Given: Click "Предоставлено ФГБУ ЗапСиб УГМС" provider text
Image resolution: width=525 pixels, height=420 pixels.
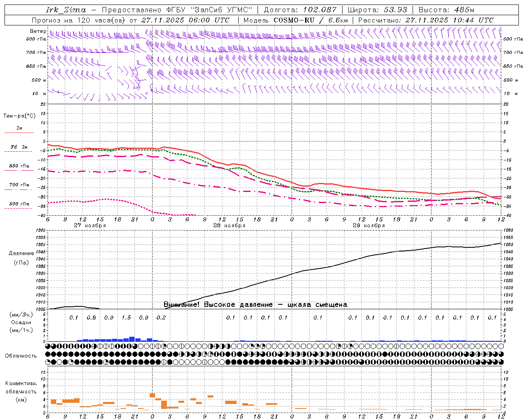Looking at the screenshot, I should [x=177, y=10].
